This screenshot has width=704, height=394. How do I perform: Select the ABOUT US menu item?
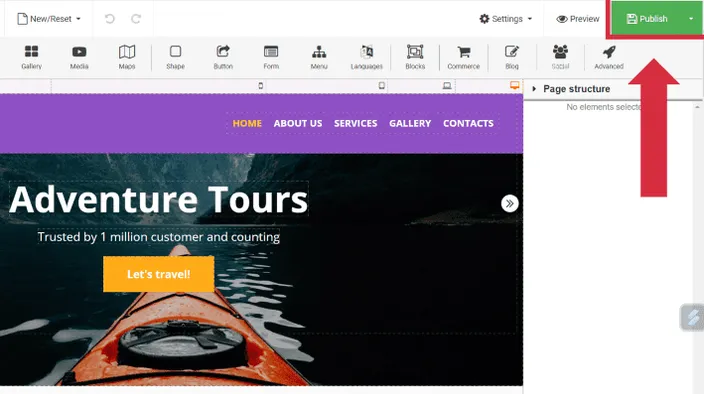pos(298,123)
